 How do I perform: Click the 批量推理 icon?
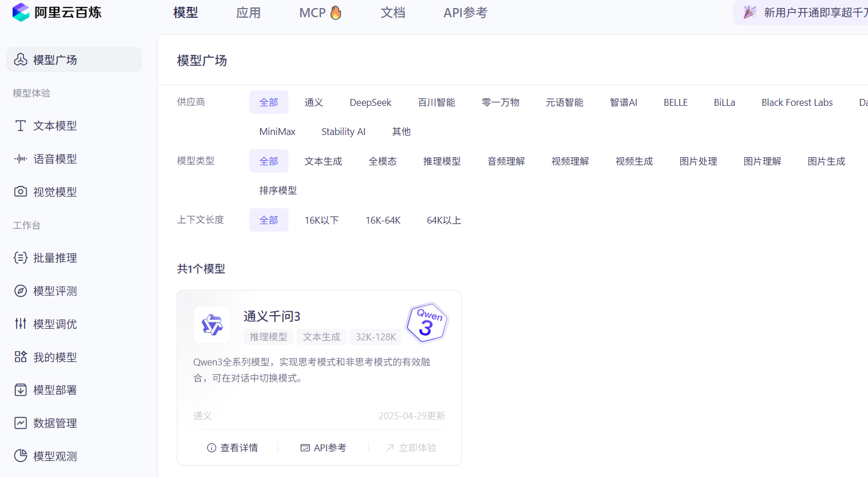[x=21, y=258]
